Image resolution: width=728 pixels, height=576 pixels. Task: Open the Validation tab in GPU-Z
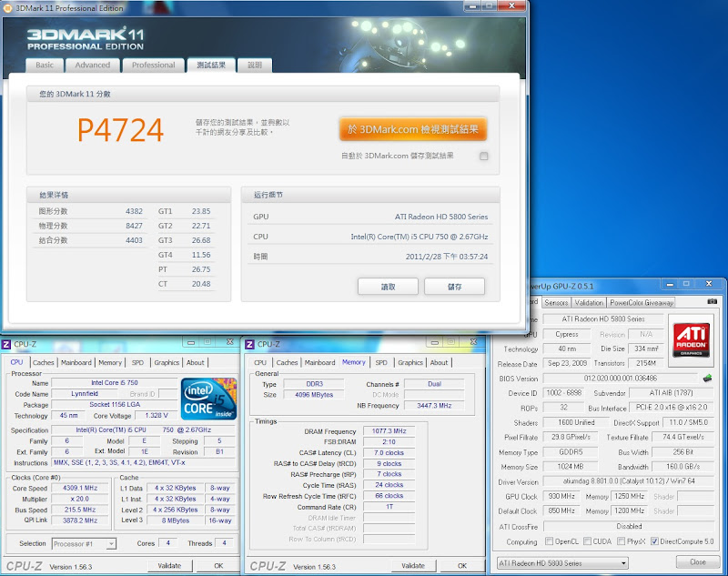click(x=589, y=303)
